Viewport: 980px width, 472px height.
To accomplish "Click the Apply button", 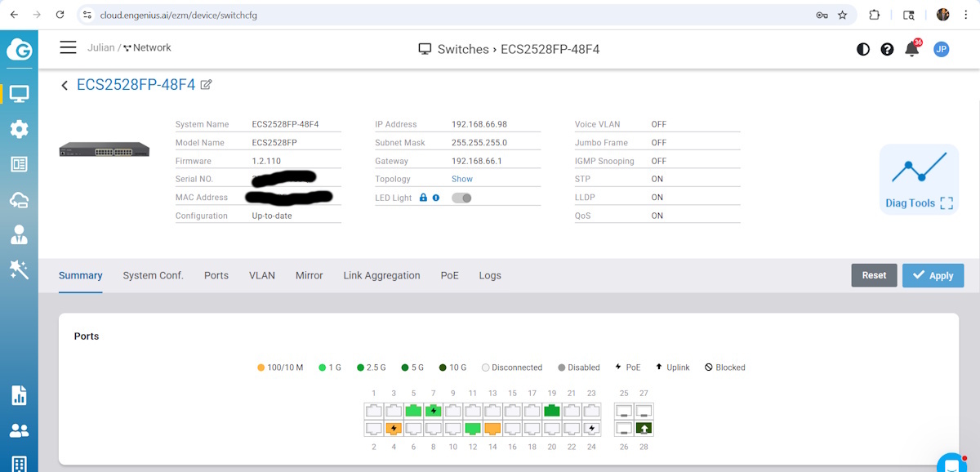I will click(933, 275).
